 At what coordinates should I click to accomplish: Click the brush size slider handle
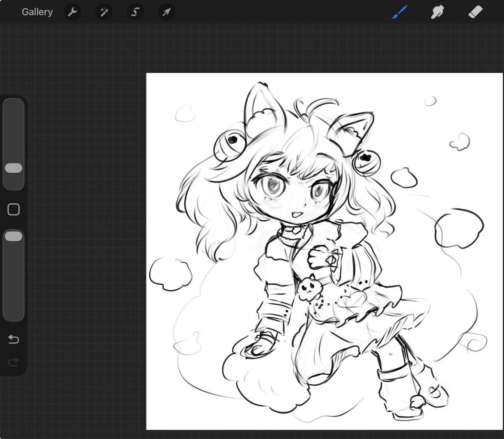13,168
